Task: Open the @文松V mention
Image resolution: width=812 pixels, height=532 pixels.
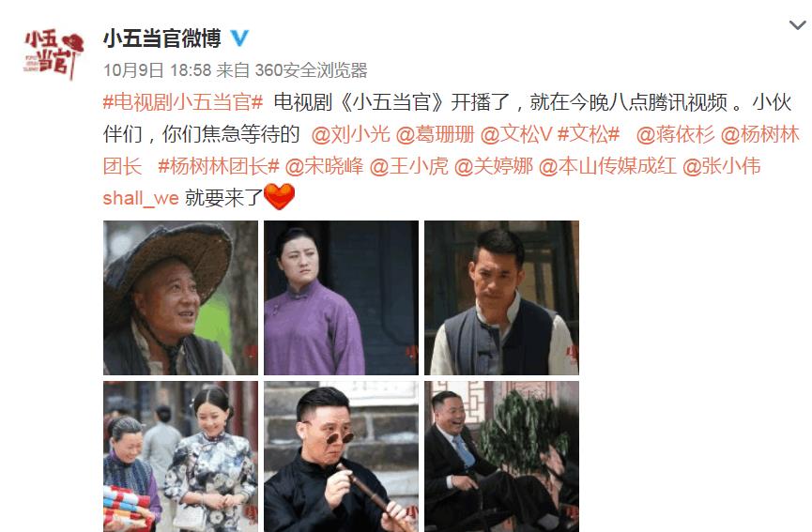Action: (x=516, y=134)
